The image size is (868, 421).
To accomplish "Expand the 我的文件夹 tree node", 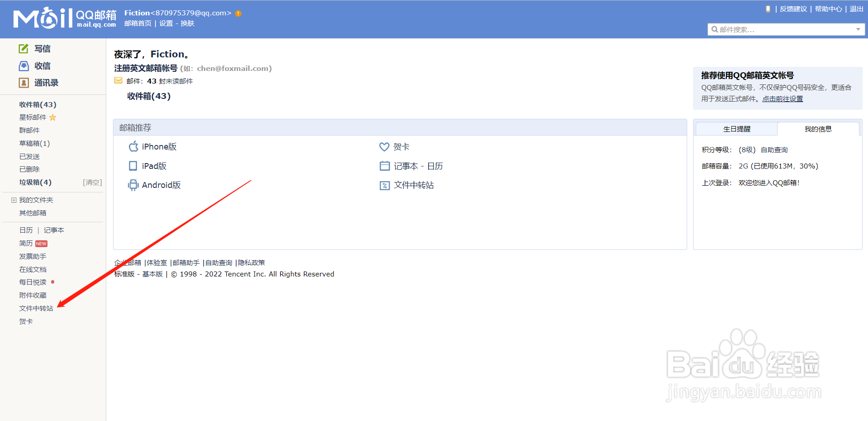I will [x=14, y=200].
